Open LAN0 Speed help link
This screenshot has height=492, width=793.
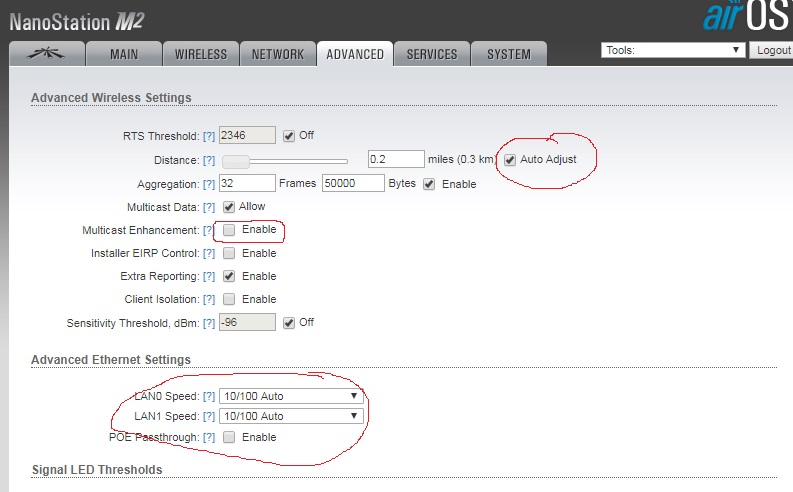[x=209, y=396]
